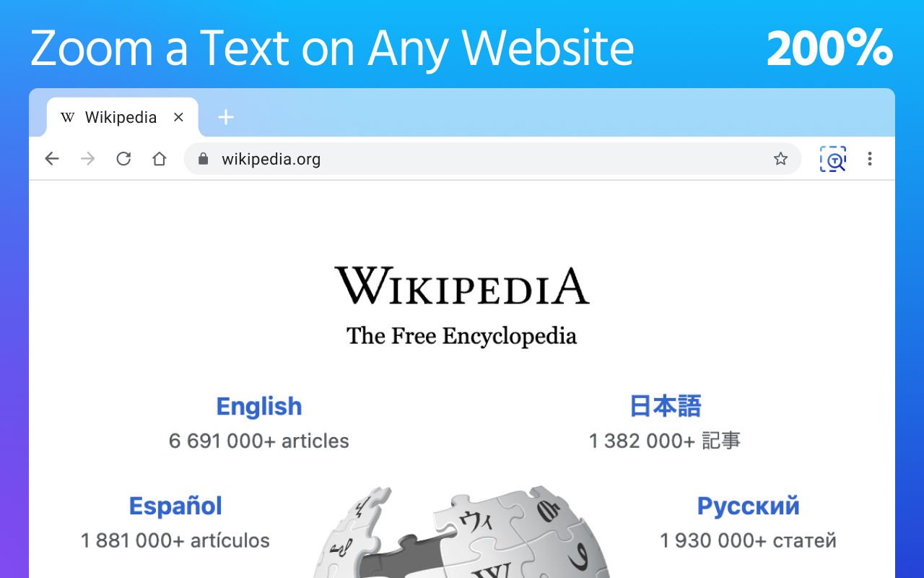The width and height of the screenshot is (924, 578).
Task: Close the Wikipedia tab
Action: [179, 117]
